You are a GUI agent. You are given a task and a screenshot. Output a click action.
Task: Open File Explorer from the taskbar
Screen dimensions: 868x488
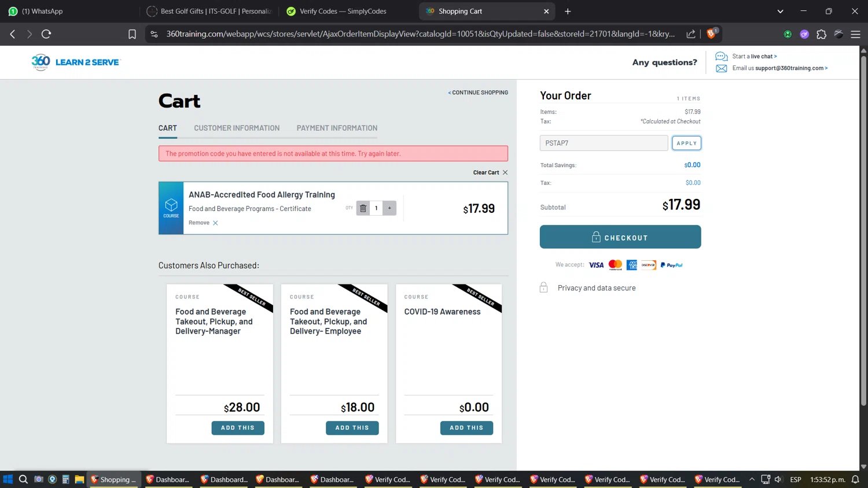(x=79, y=479)
